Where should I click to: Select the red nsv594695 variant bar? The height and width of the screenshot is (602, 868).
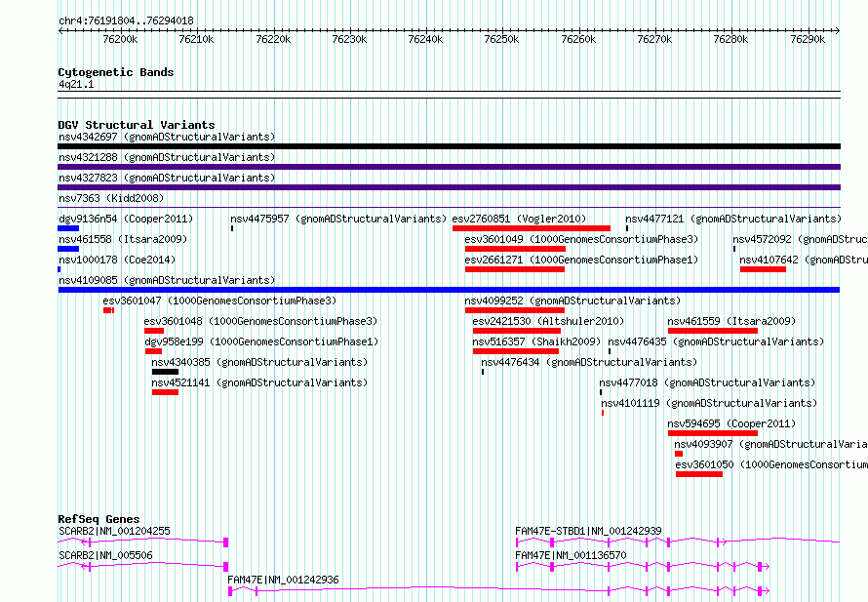tap(713, 433)
